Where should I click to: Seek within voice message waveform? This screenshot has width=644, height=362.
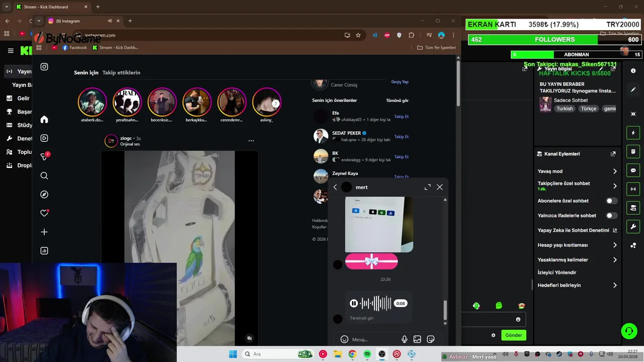coord(376,303)
